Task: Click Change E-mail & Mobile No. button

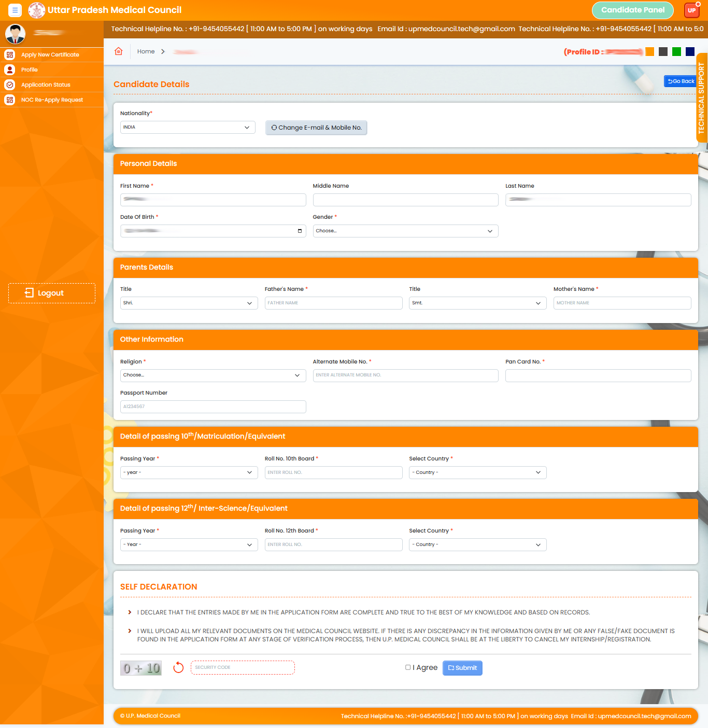Action: [316, 128]
